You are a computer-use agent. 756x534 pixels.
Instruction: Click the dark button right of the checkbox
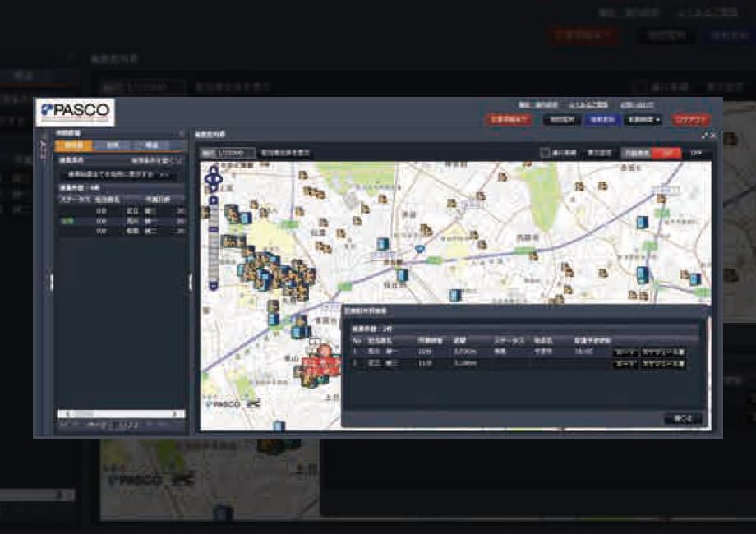point(599,153)
